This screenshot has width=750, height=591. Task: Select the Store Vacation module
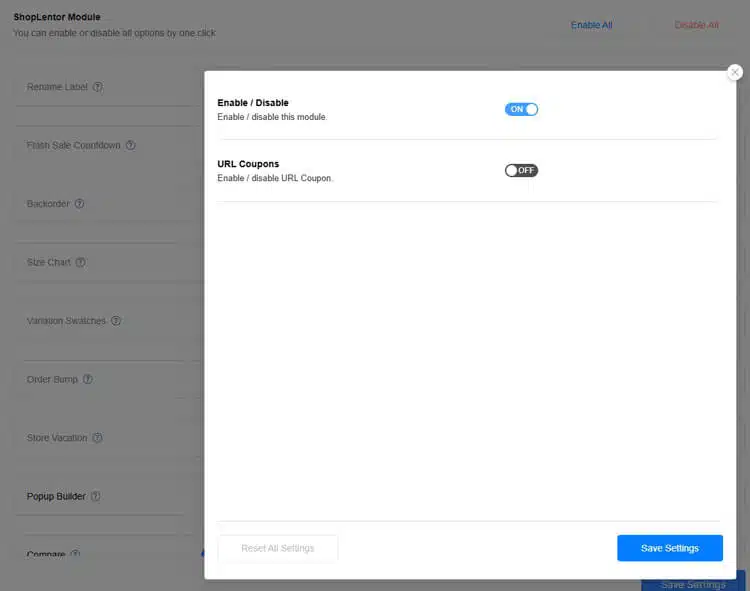[x=57, y=438]
